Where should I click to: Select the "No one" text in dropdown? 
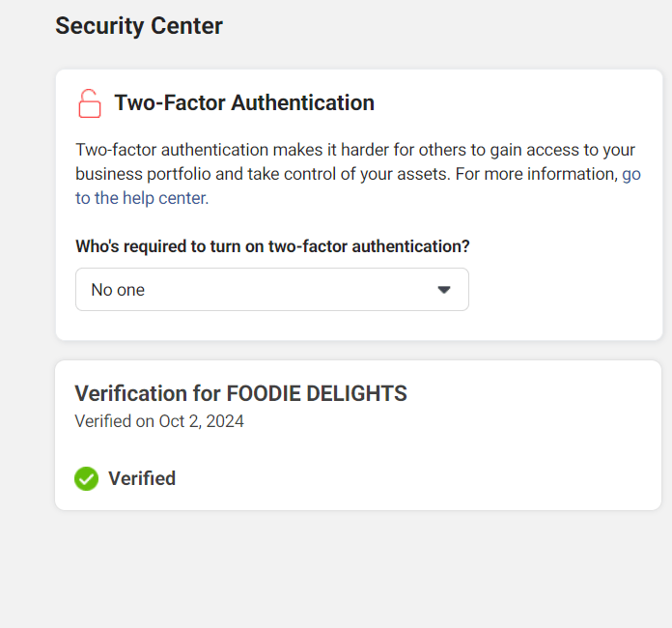tap(118, 290)
